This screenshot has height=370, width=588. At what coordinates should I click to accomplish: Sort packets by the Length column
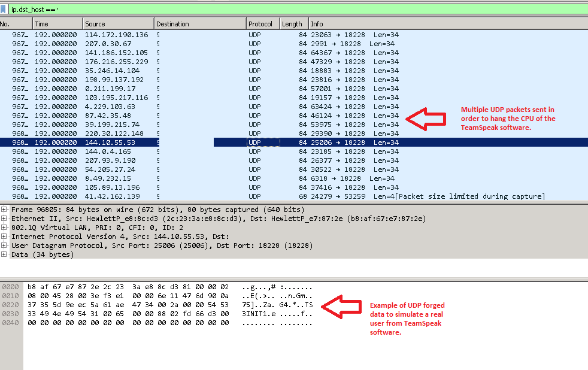point(293,23)
